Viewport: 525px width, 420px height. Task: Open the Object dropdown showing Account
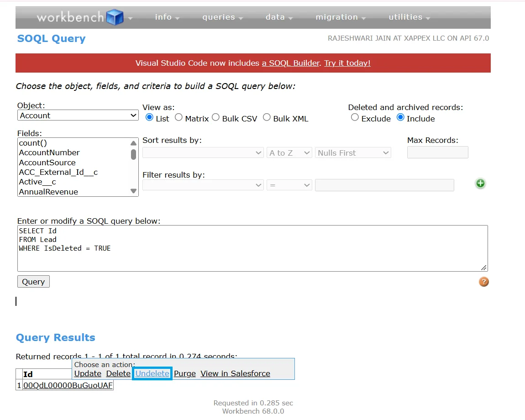pyautogui.click(x=78, y=115)
